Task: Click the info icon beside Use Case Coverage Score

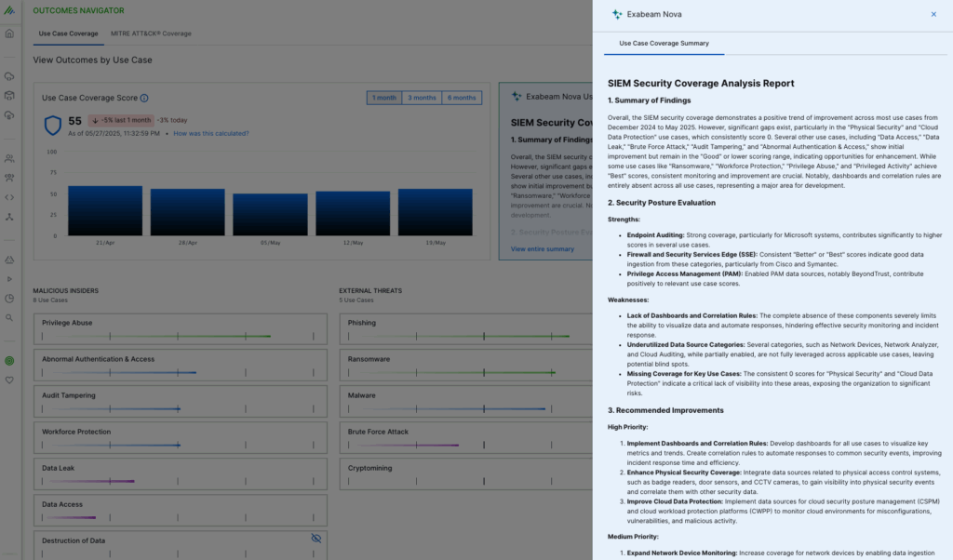Action: click(144, 98)
